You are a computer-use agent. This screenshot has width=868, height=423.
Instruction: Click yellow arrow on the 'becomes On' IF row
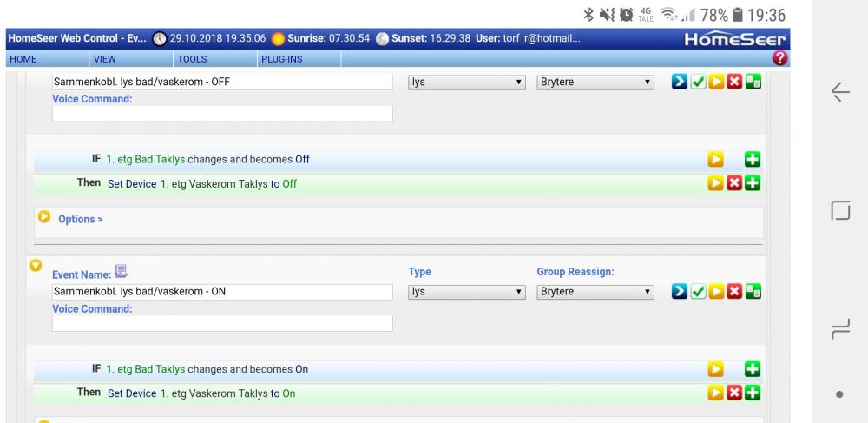[716, 369]
